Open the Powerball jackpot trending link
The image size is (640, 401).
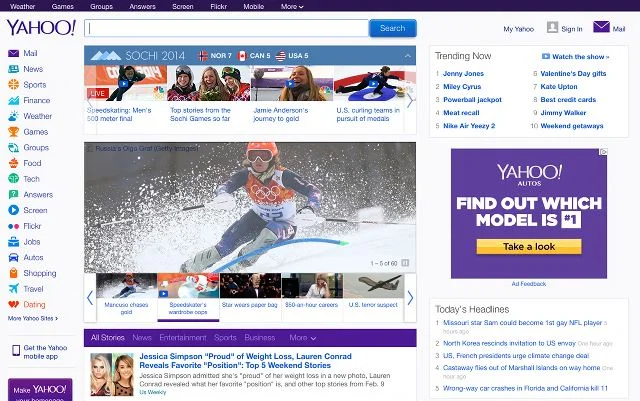(x=472, y=100)
